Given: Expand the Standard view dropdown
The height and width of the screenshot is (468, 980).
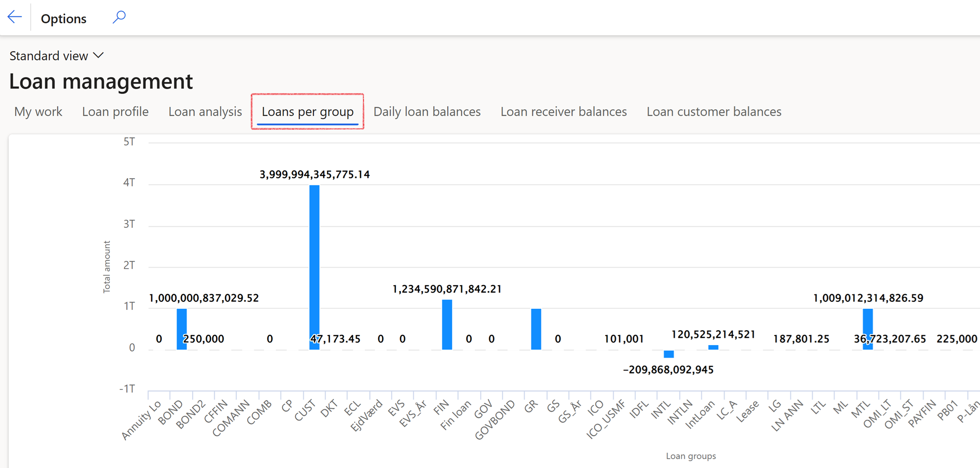Looking at the screenshot, I should click(x=98, y=55).
